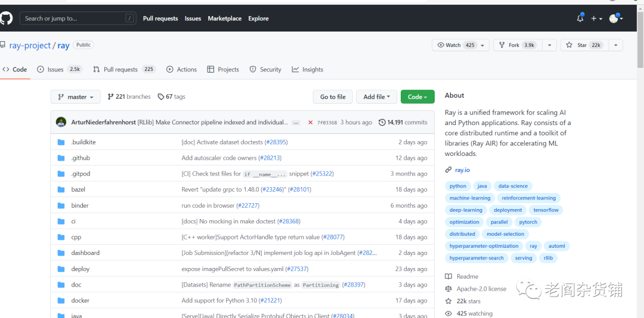Open the Pull requests tab
This screenshot has height=318, width=644.
120,70
